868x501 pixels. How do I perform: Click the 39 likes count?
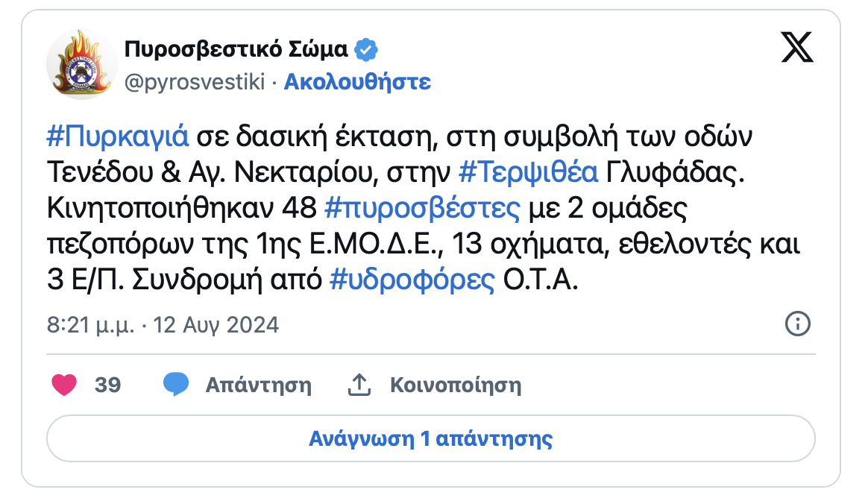pos(107,385)
